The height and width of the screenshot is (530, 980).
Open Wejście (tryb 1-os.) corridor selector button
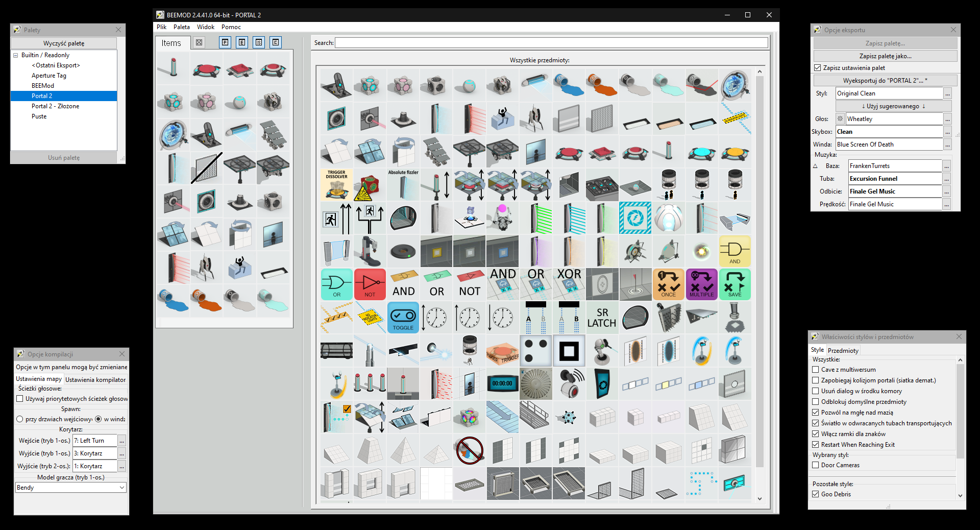pyautogui.click(x=122, y=441)
